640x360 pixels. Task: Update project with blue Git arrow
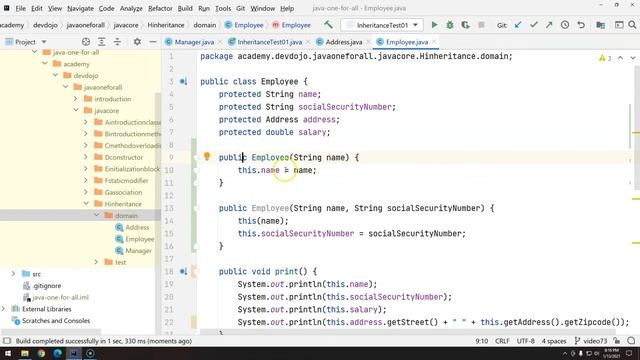(x=518, y=25)
